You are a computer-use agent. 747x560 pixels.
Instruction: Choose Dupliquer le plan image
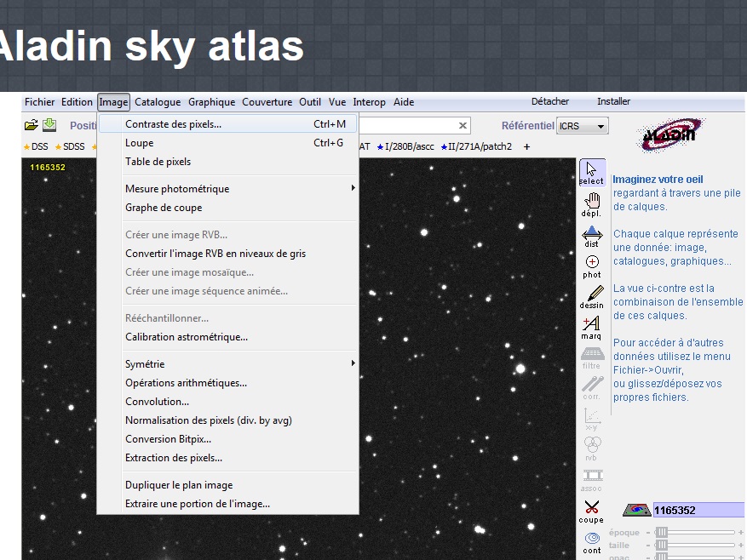click(x=227, y=485)
